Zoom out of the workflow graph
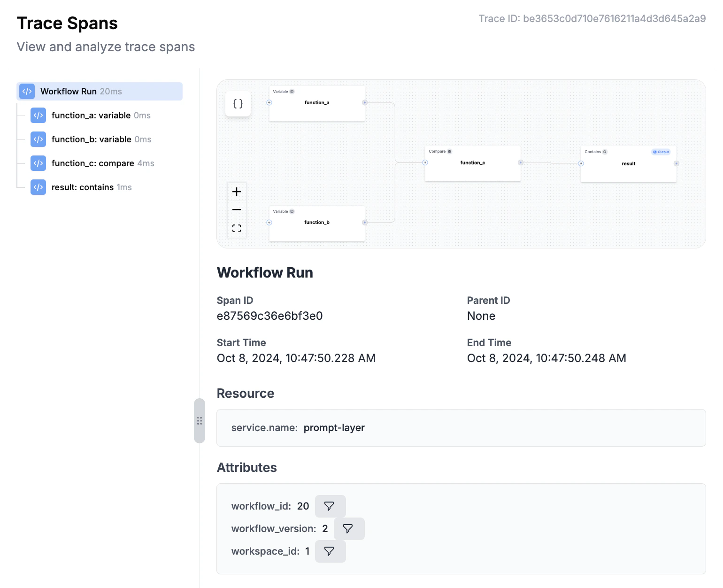Screen dimensions: 723x588 pos(237,209)
